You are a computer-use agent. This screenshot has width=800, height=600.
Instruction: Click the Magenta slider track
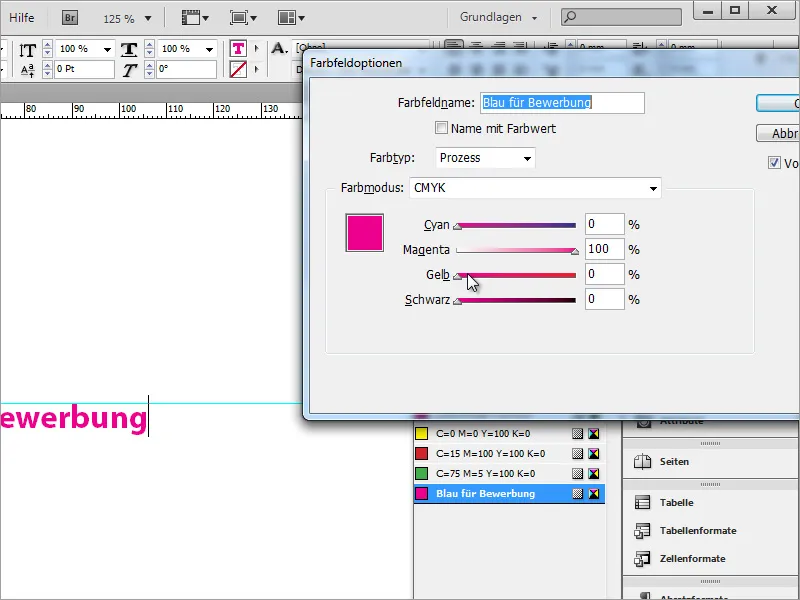516,250
